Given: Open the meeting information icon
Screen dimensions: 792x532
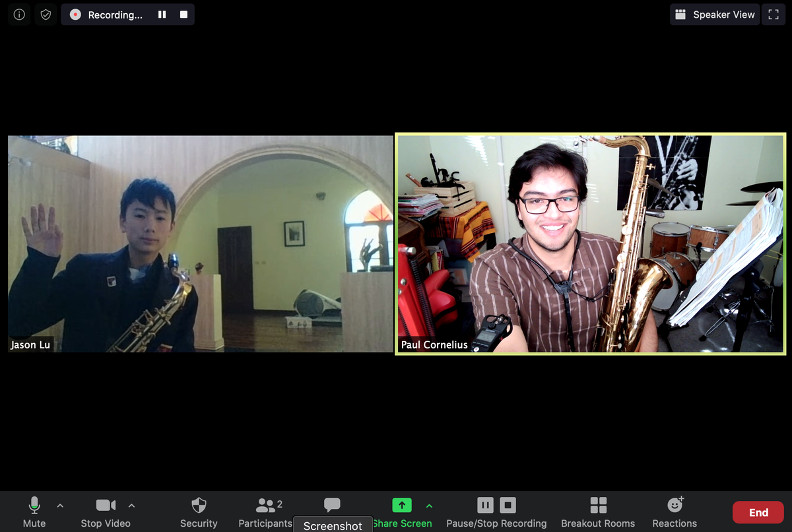Looking at the screenshot, I should coord(19,15).
